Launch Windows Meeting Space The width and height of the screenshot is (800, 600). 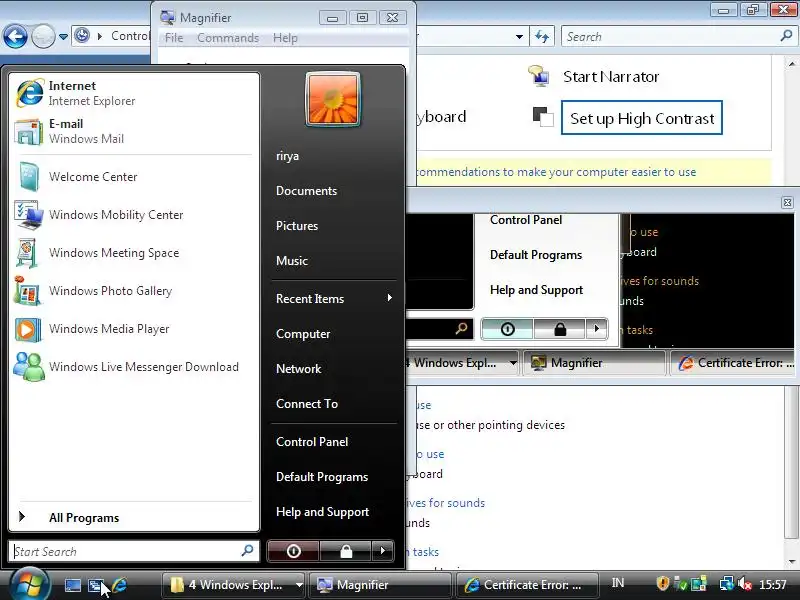pyautogui.click(x=134, y=253)
